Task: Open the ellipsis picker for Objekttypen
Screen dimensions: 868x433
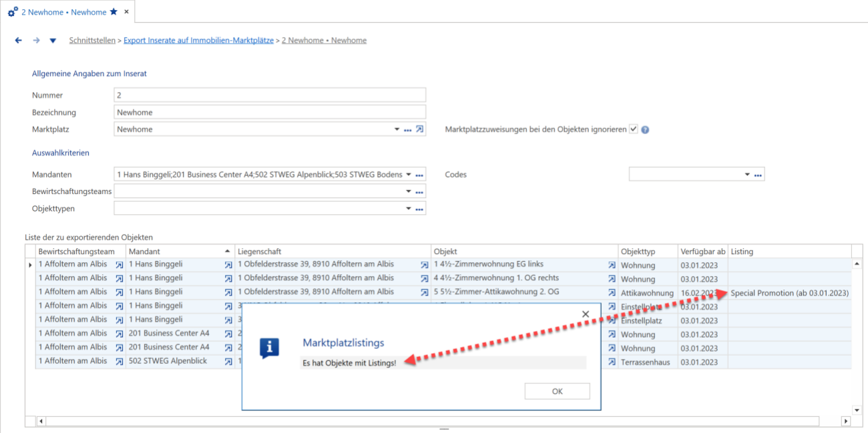Action: click(419, 209)
